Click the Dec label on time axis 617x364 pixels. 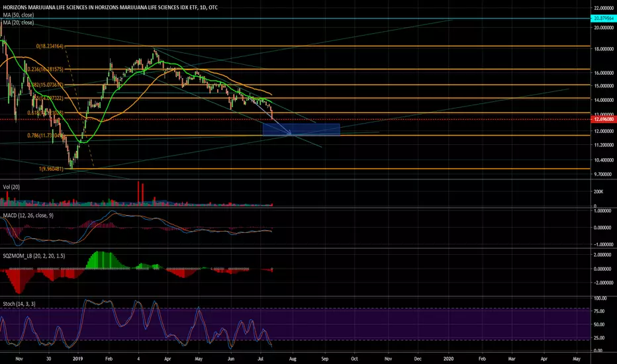pyautogui.click(x=418, y=359)
